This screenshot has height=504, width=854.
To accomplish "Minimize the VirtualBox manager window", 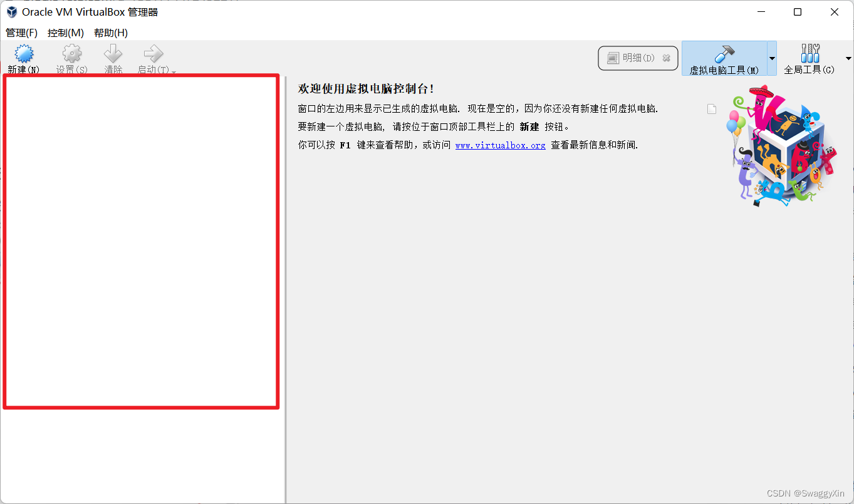I will click(x=761, y=12).
